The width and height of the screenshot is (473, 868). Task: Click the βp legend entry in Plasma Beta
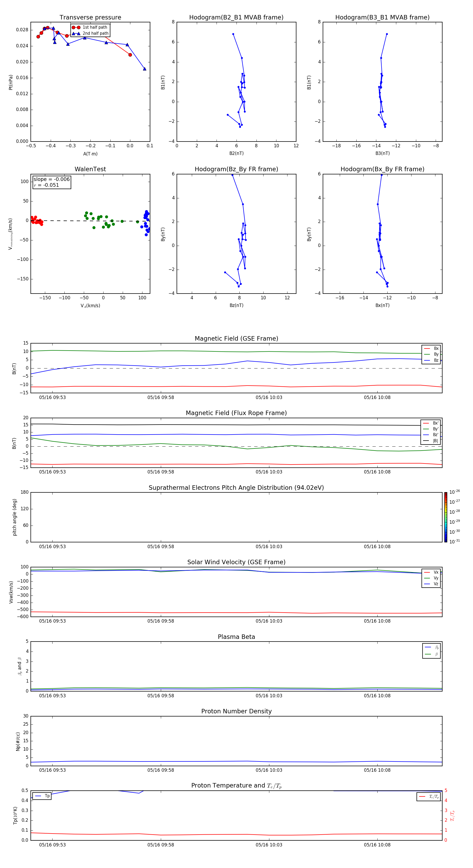click(x=432, y=647)
